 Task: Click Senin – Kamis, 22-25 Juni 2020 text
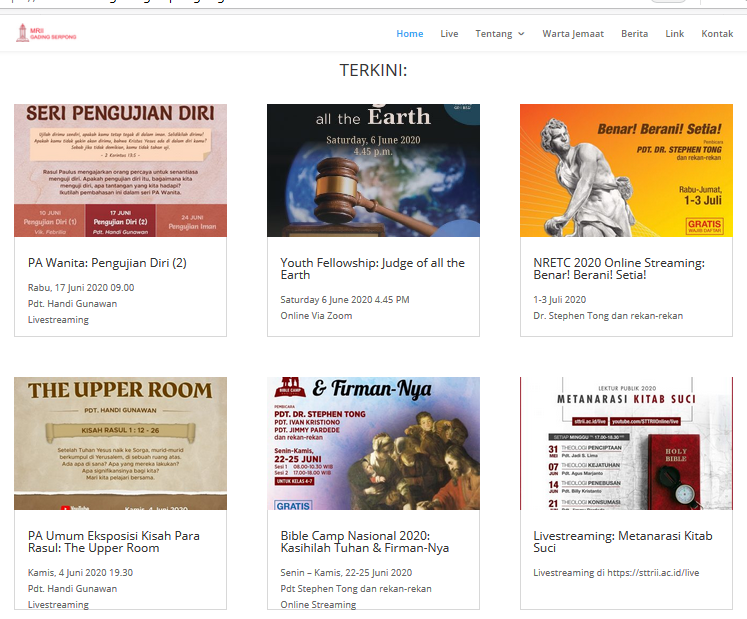pyautogui.click(x=346, y=573)
